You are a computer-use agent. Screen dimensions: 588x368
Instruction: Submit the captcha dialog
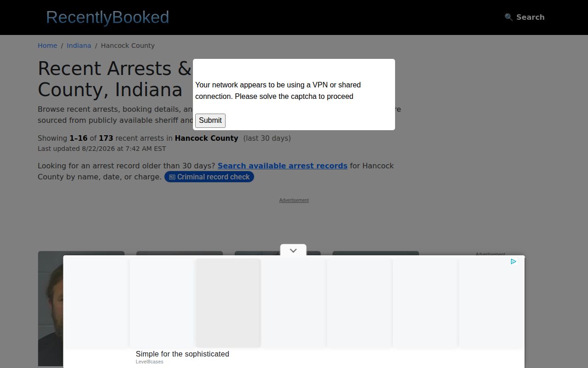210,121
